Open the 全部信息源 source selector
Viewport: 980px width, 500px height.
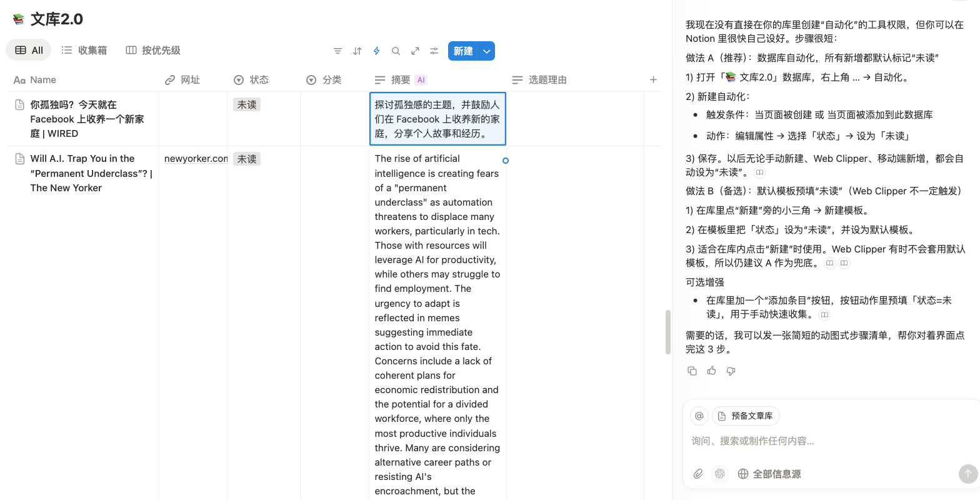coord(769,474)
